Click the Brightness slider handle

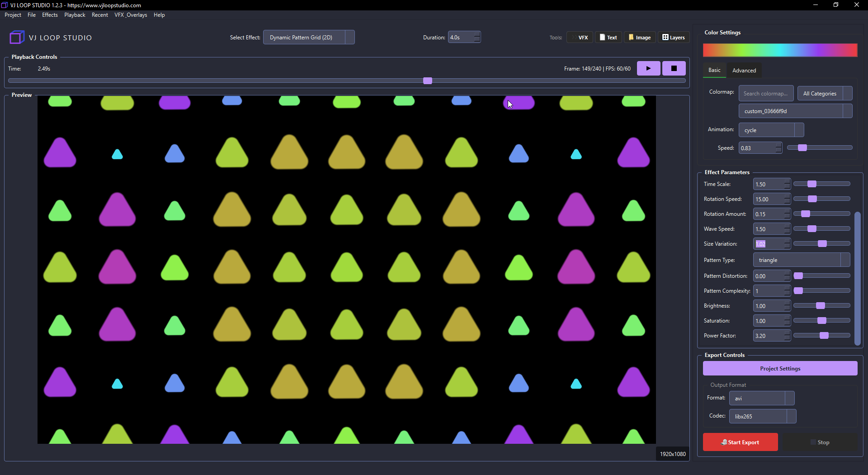pos(821,305)
